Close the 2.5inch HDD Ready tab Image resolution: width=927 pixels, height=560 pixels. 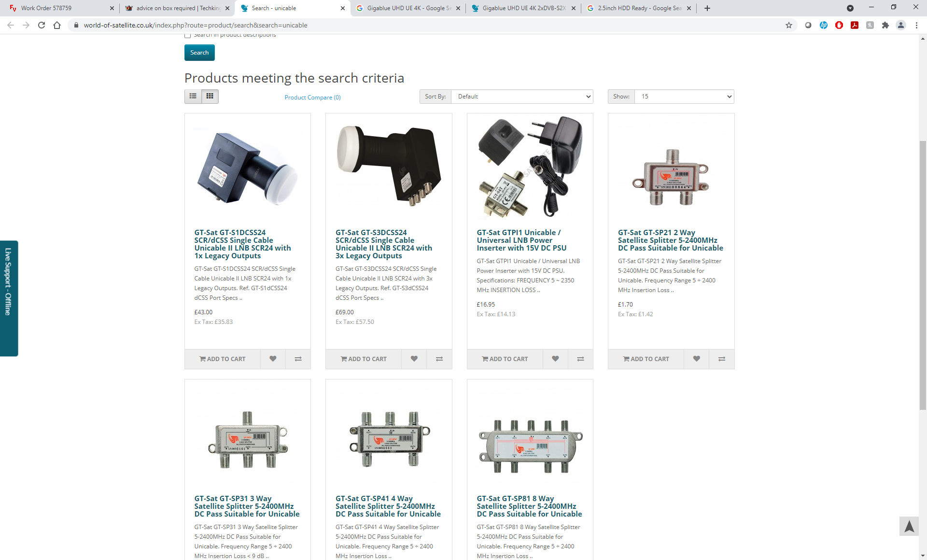(689, 8)
